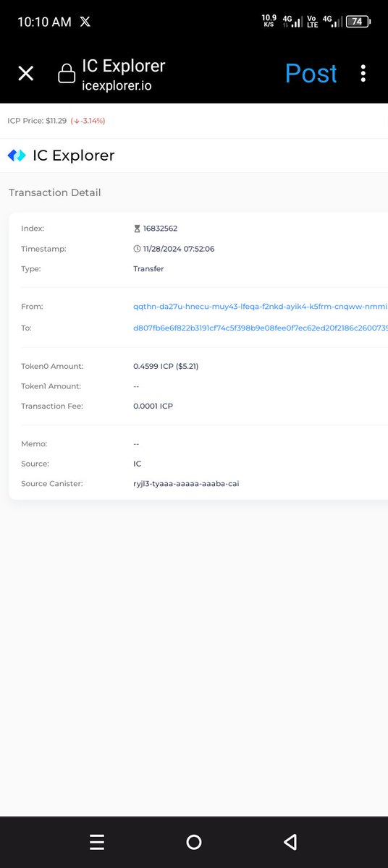Select the index number 16832562
The width and height of the screenshot is (388, 868).
(x=160, y=229)
